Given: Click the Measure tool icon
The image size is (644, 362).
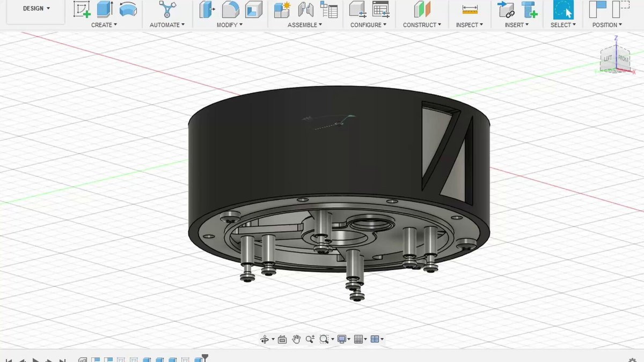Looking at the screenshot, I should click(x=470, y=10).
